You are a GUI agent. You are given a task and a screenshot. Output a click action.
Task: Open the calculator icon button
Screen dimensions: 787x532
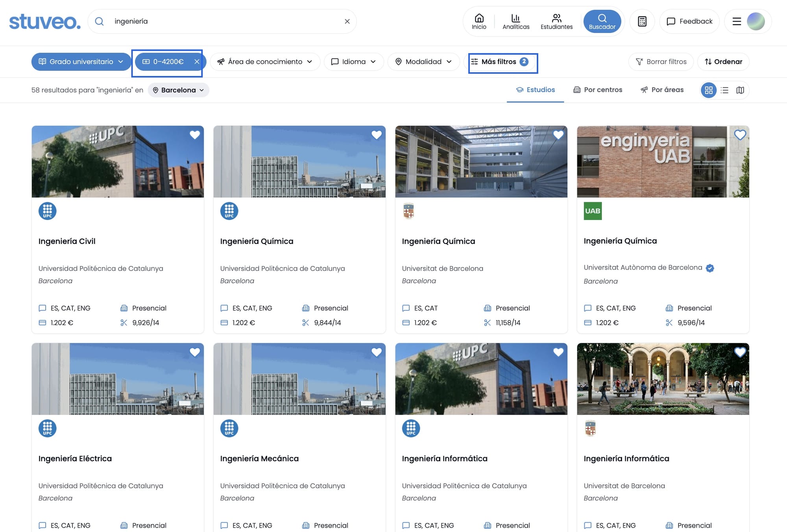[x=642, y=21]
